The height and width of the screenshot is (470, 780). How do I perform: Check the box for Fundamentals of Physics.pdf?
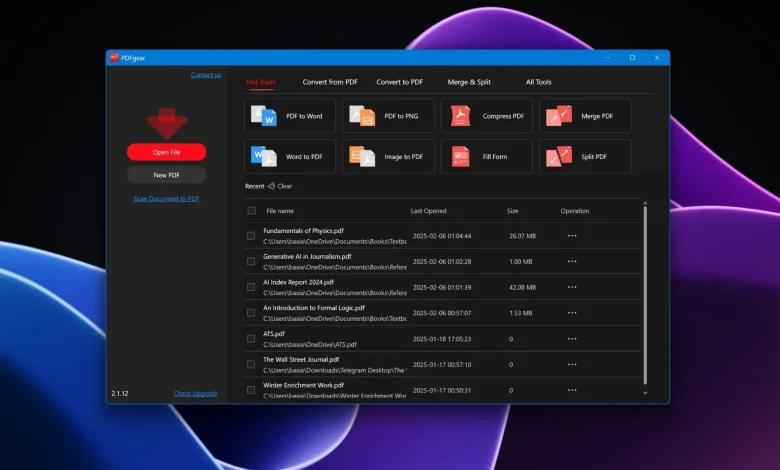[x=251, y=236]
